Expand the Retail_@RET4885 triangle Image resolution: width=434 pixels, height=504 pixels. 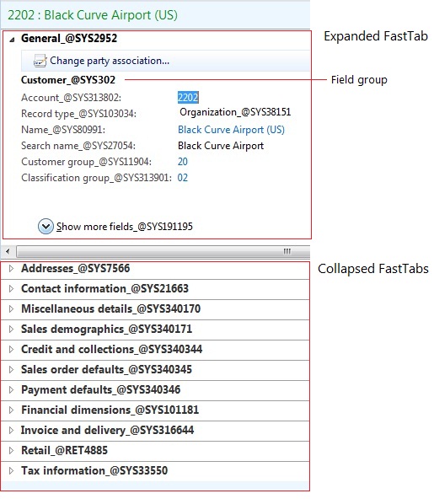tap(11, 451)
